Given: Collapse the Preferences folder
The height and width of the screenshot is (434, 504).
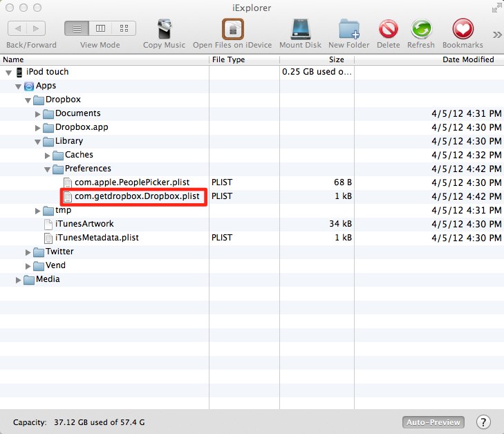Looking at the screenshot, I should click(47, 169).
